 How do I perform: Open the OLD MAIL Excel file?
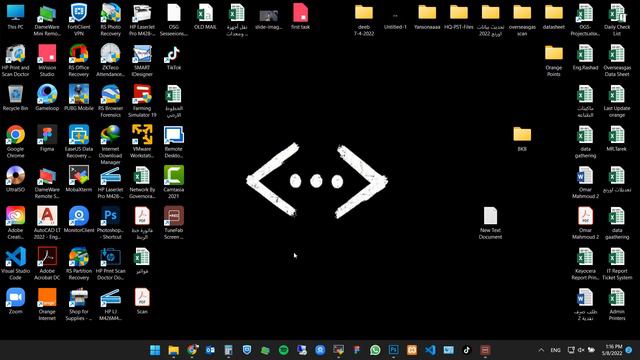tap(205, 17)
